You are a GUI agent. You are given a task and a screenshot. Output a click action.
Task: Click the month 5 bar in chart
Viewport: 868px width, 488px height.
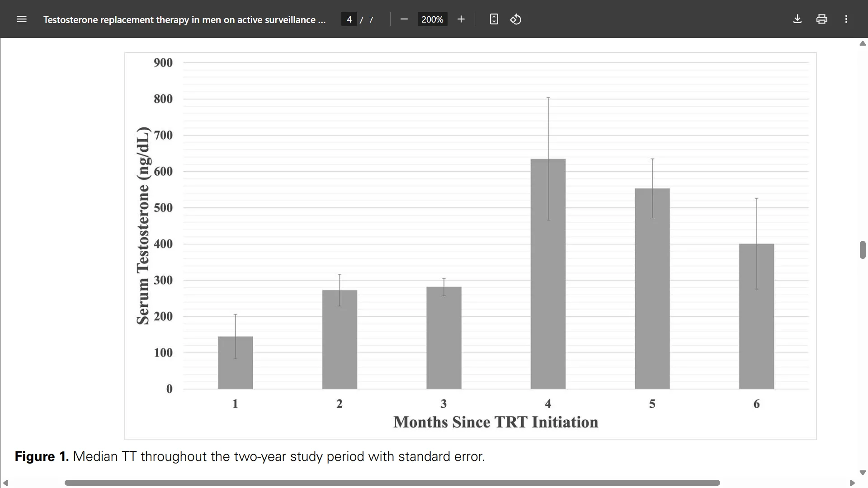tap(652, 289)
